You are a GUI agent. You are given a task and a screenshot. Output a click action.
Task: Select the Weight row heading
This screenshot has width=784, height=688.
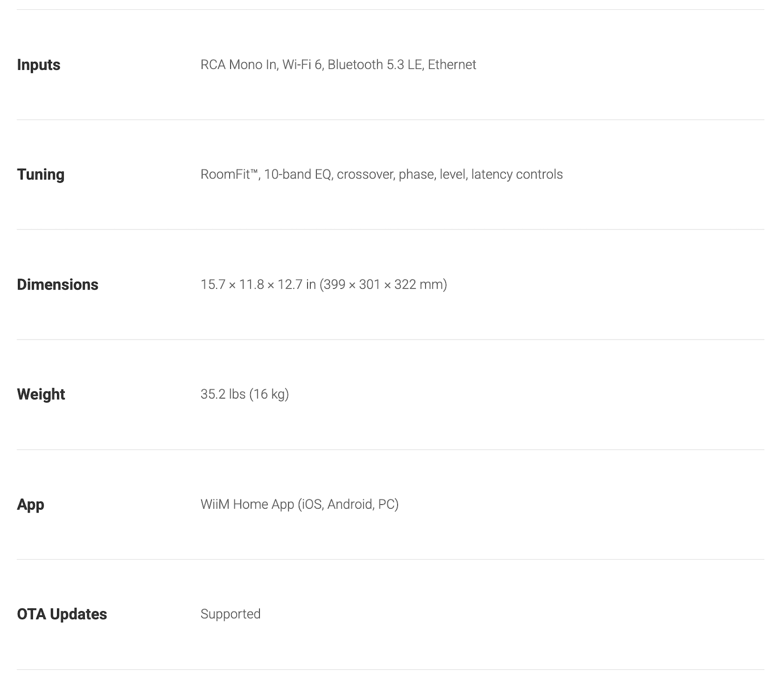[41, 394]
